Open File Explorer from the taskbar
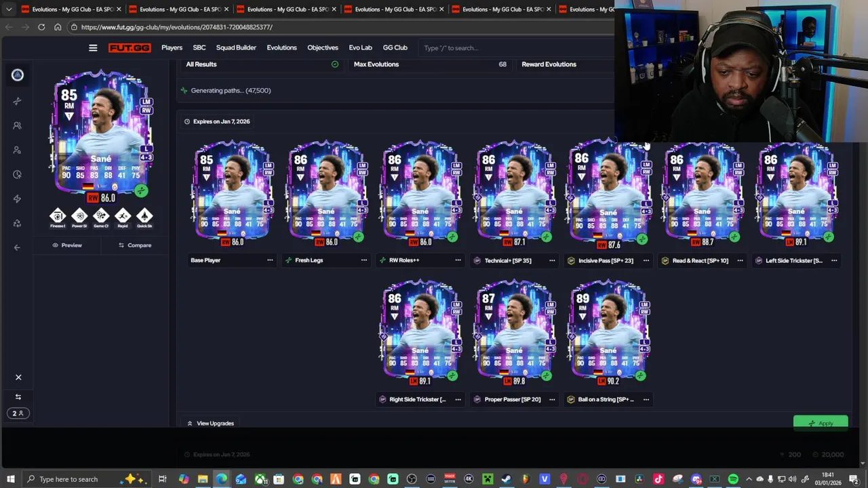Viewport: 868px width, 488px height. [x=203, y=479]
